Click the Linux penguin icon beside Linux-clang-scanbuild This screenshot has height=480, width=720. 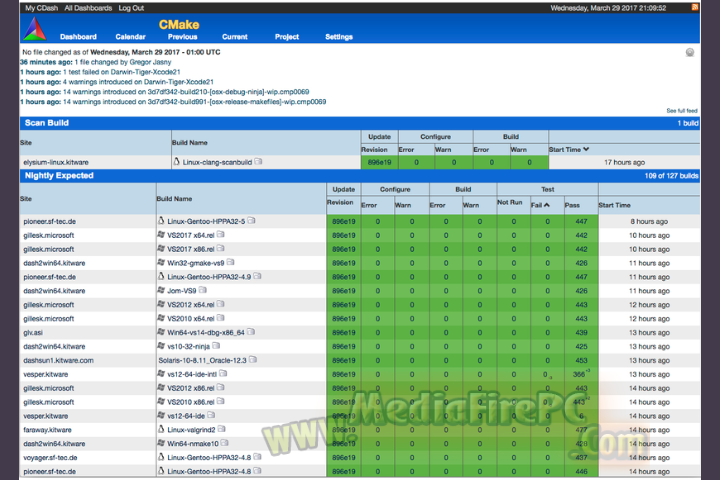coord(176,161)
